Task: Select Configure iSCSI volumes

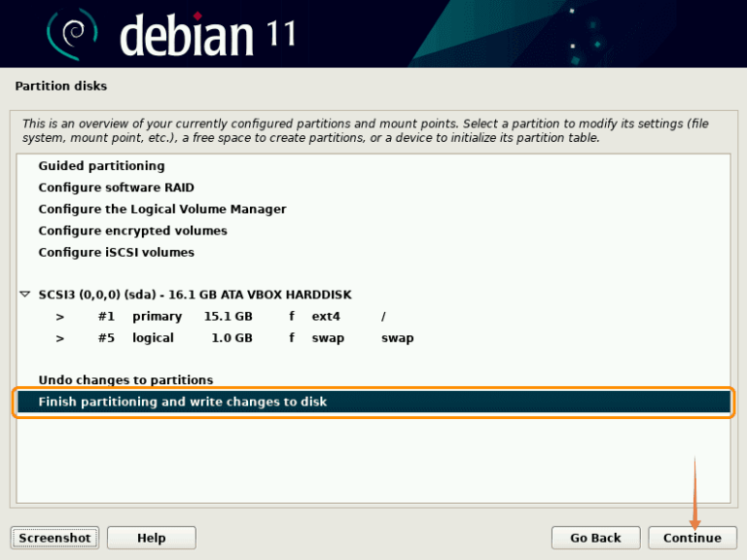Action: click(x=116, y=252)
